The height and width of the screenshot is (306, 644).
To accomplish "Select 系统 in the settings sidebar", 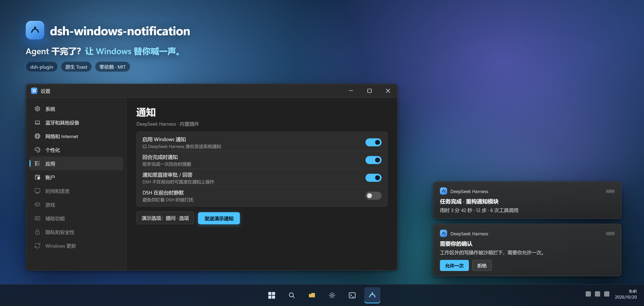I will (x=76, y=109).
